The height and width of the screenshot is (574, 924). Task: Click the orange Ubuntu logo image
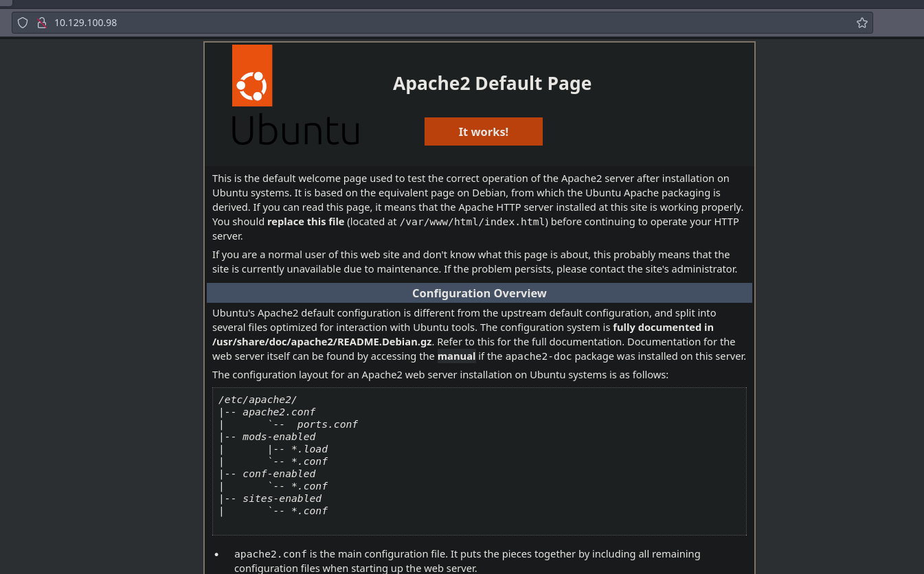tap(252, 76)
